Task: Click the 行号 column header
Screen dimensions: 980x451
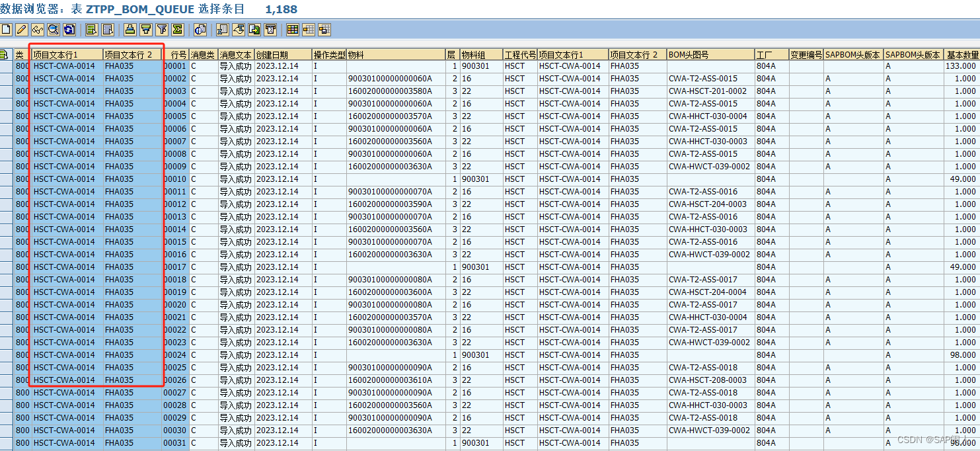Action: 176,54
